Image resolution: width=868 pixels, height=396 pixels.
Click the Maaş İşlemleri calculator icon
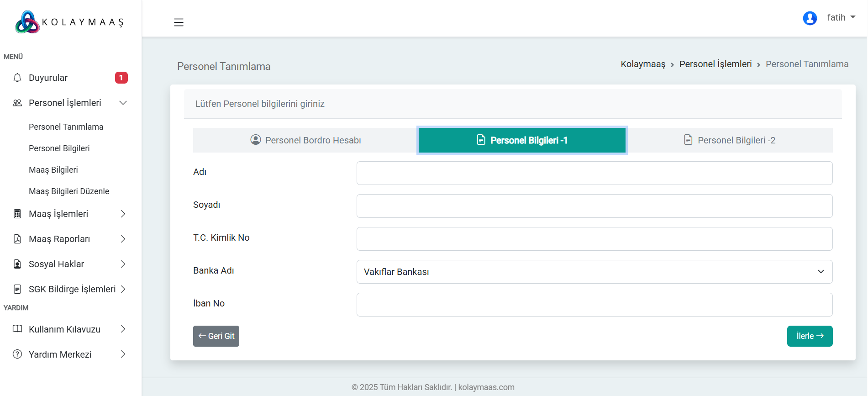[17, 214]
